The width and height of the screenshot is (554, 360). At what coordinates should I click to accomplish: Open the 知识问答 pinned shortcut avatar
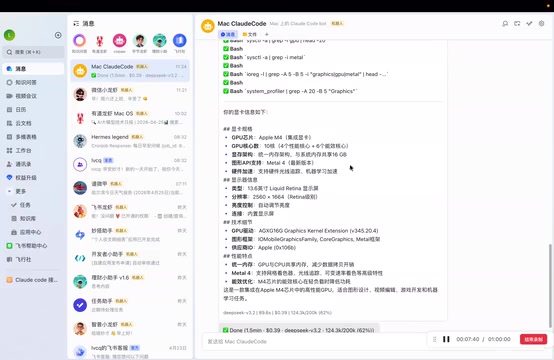79,41
